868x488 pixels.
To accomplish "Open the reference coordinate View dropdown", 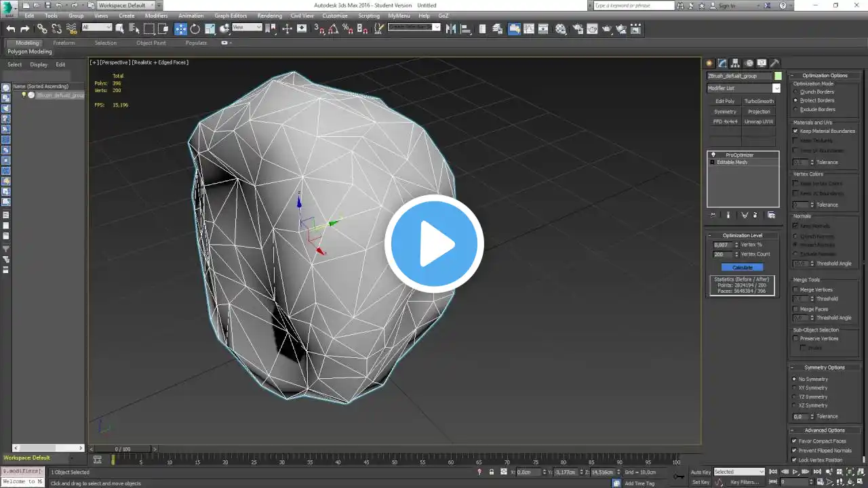I will point(247,28).
